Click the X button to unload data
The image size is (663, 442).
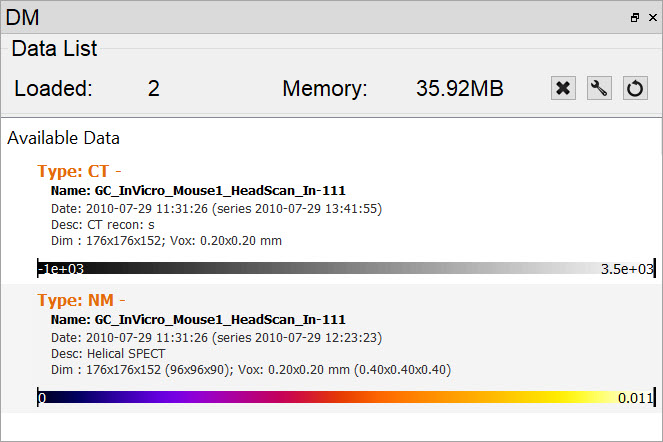click(x=563, y=88)
